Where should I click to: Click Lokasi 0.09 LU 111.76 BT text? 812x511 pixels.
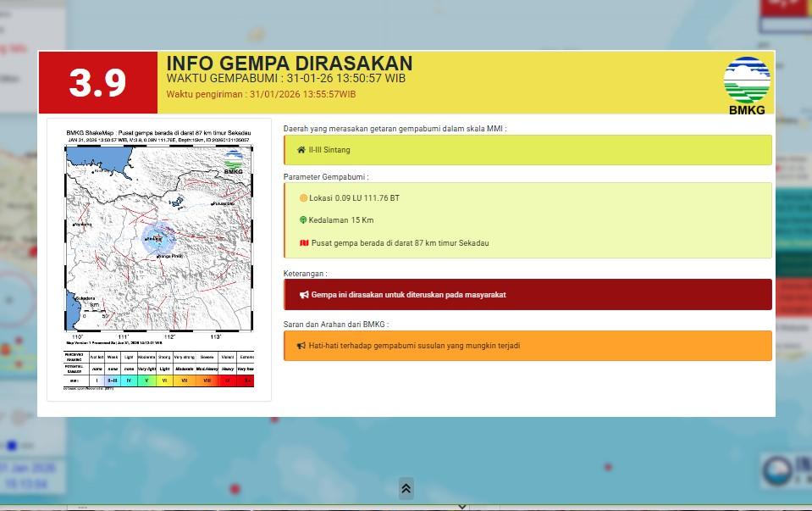point(354,198)
